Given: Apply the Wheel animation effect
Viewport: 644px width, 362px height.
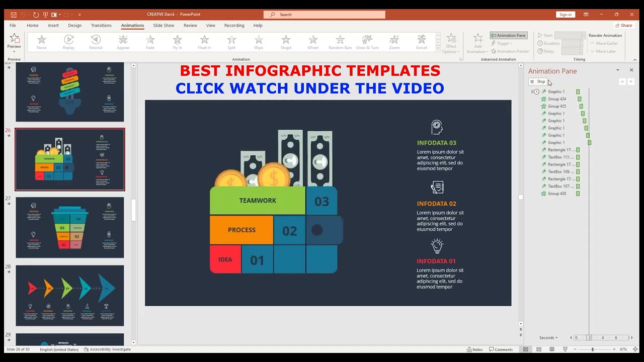Looking at the screenshot, I should click(313, 42).
